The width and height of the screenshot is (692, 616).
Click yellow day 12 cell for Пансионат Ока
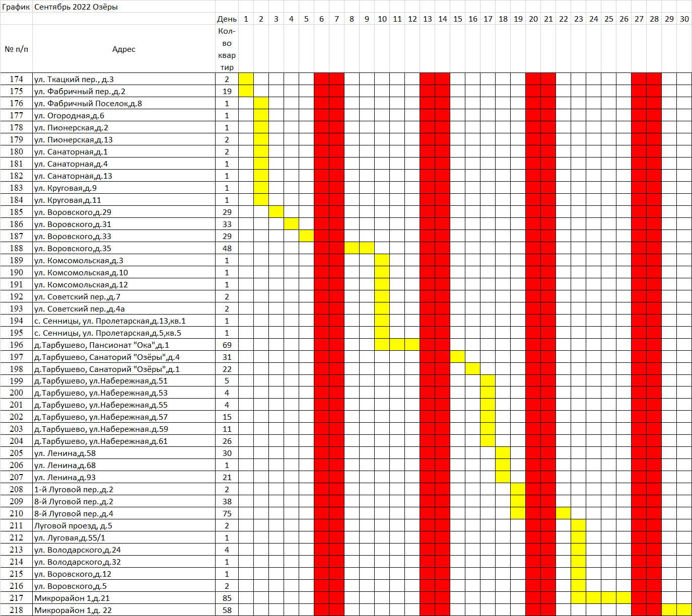pyautogui.click(x=412, y=345)
